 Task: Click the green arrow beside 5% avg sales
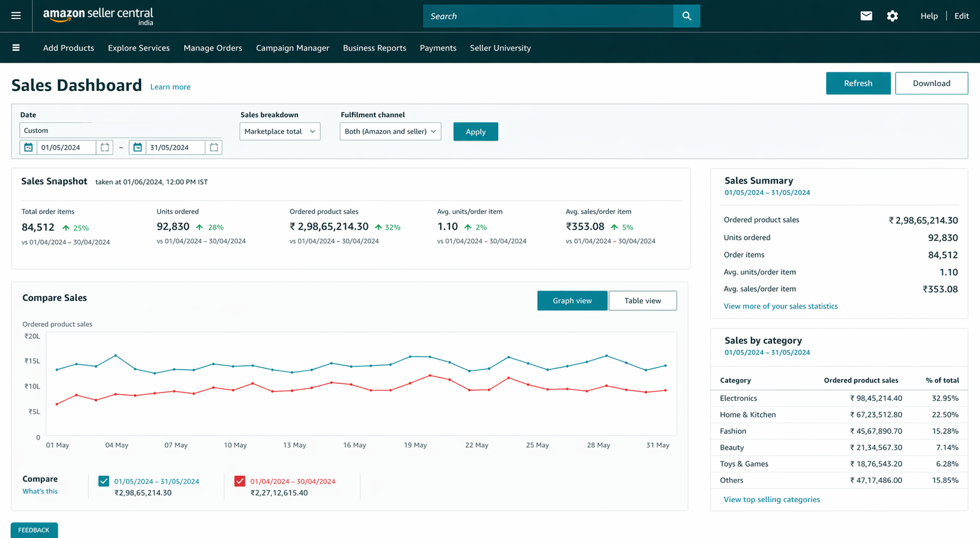(614, 228)
